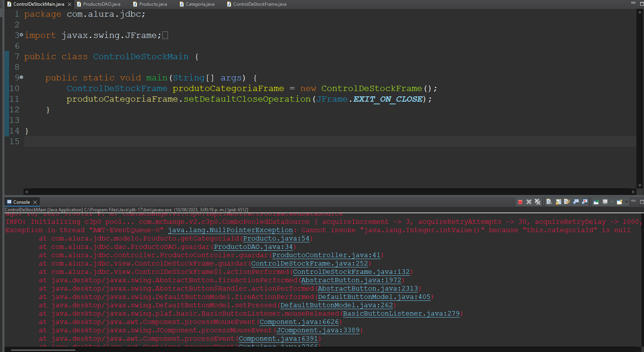Open DefaultButtonModel.java:405 link
644x352 pixels.
374,297
